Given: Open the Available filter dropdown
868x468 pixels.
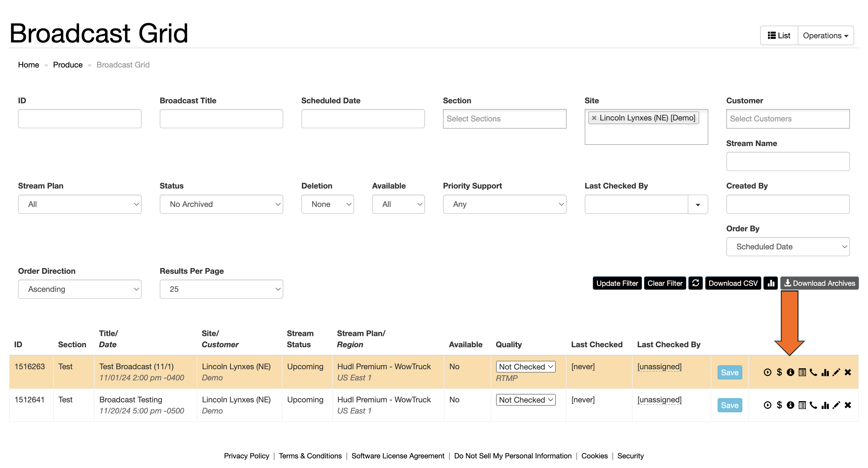Looking at the screenshot, I should [x=398, y=204].
